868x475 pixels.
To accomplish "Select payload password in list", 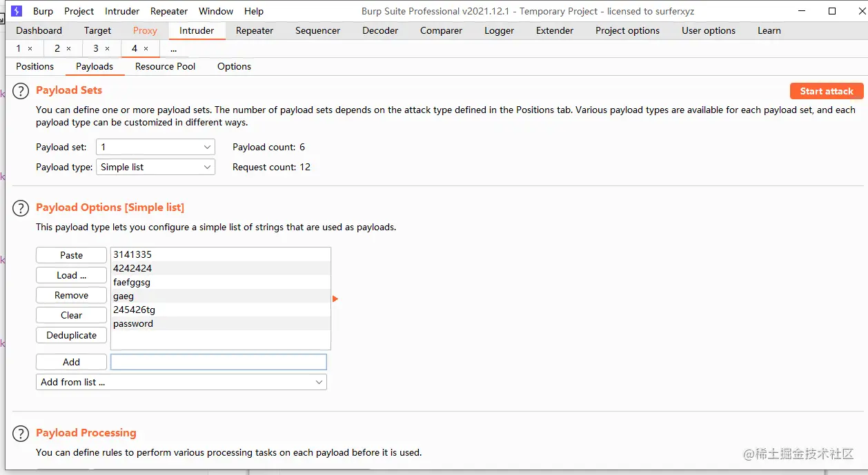I will point(221,323).
